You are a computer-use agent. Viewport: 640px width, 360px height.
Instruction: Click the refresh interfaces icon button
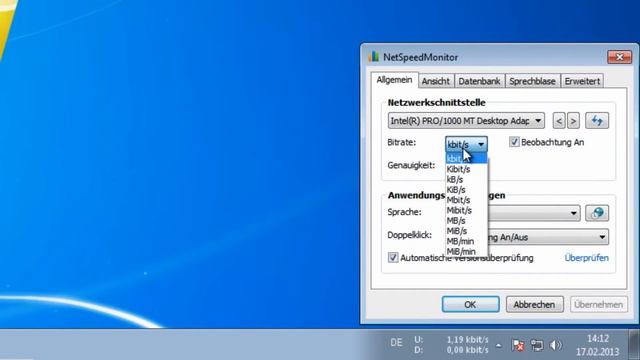click(x=597, y=121)
